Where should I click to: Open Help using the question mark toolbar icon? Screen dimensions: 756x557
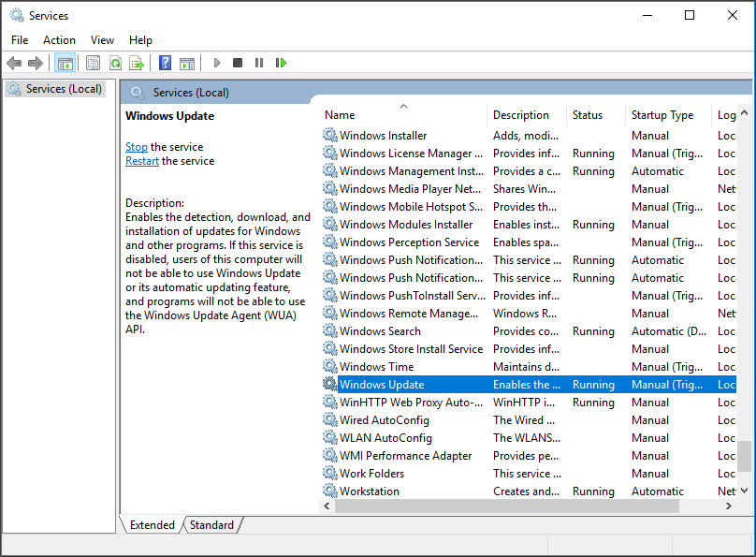tap(165, 63)
